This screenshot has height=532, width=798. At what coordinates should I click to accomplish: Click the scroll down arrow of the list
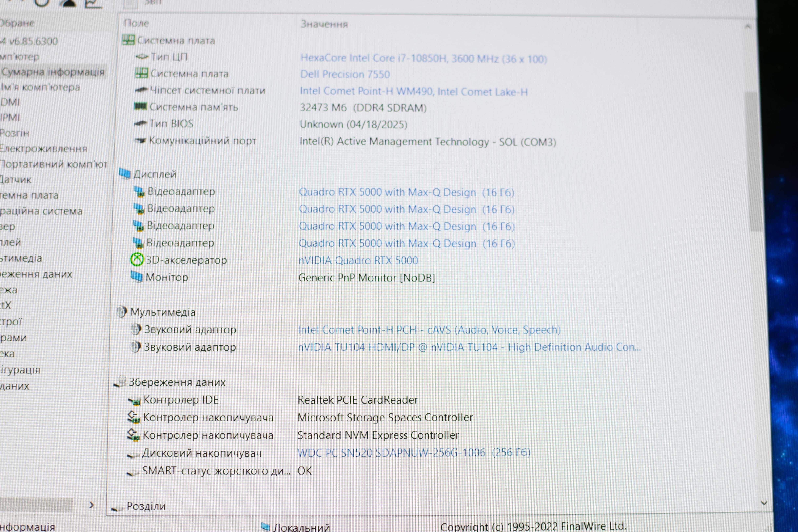click(x=764, y=503)
